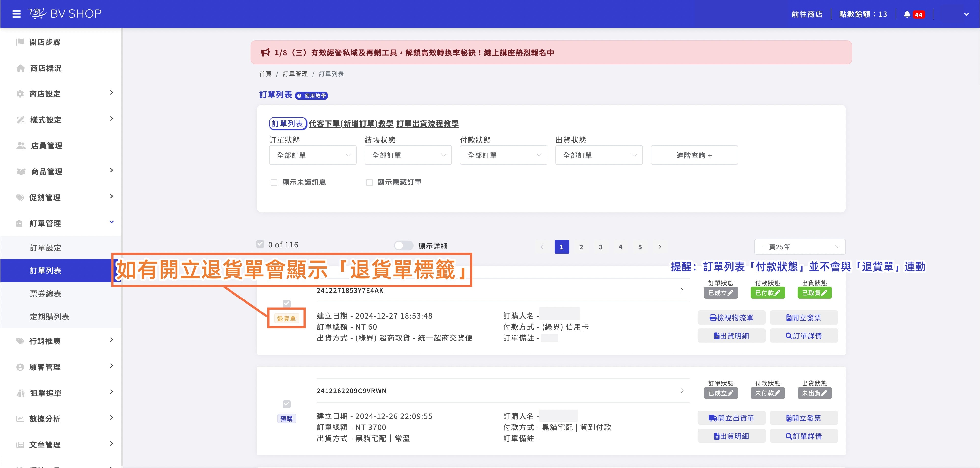Edit 已成立 status of order 2412262209C9VRWN
The height and width of the screenshot is (468, 980).
point(721,393)
